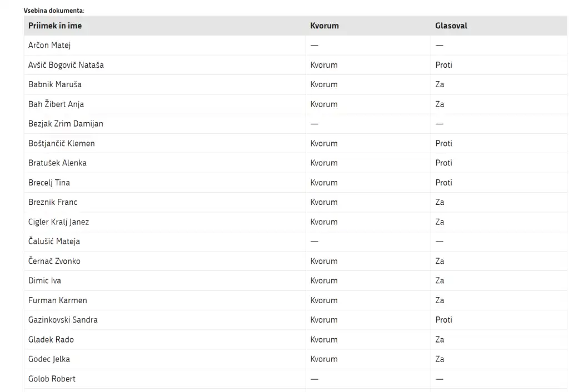
Task: Click the 'Glasoval' column header
Action: click(x=451, y=26)
